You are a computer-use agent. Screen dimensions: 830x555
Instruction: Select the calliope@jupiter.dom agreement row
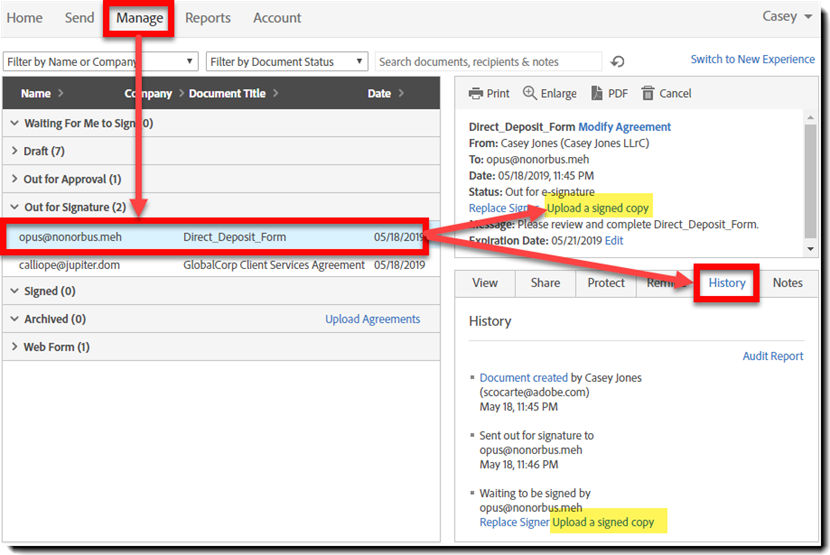click(x=221, y=265)
